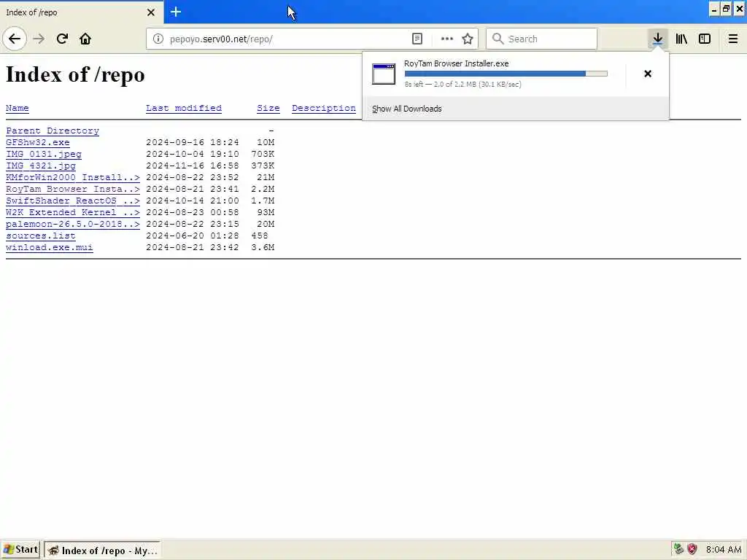Click the 93M size value
Screen dimensions: 747x560
pyautogui.click(x=266, y=212)
